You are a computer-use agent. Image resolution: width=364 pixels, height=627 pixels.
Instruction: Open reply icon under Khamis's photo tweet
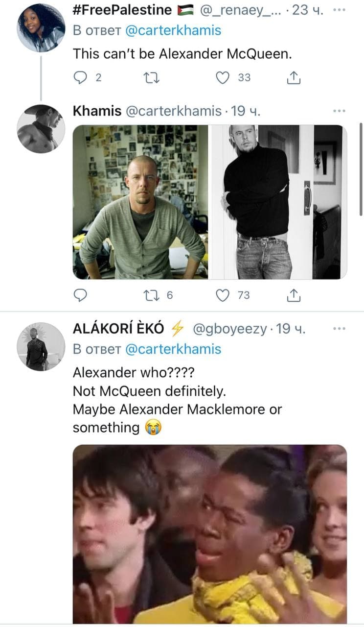tap(80, 295)
